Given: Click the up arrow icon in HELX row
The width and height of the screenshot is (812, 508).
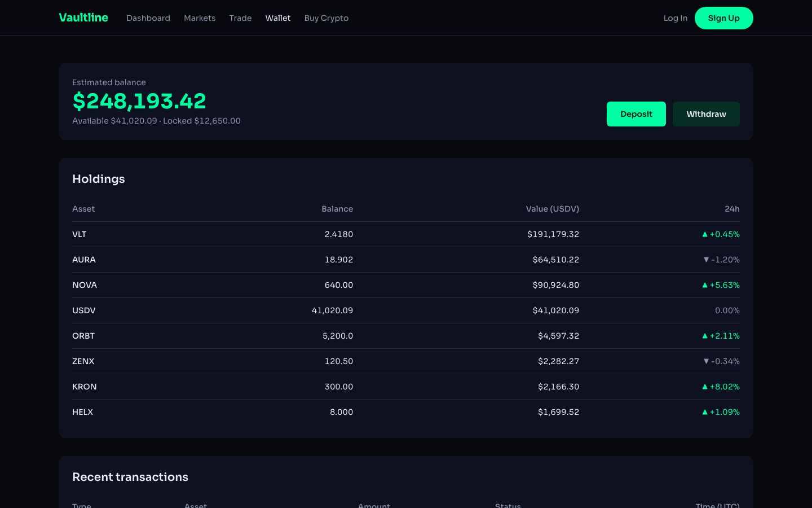Looking at the screenshot, I should point(705,412).
